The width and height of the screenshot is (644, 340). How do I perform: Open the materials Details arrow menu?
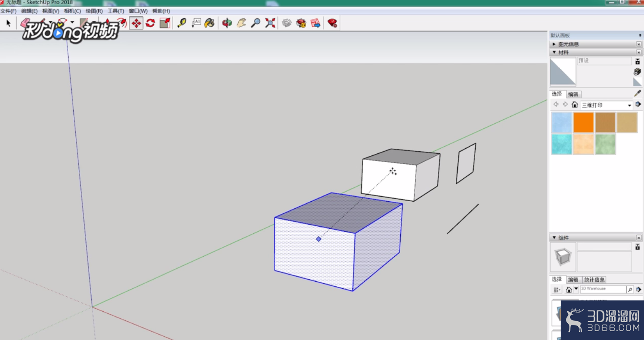click(x=638, y=104)
